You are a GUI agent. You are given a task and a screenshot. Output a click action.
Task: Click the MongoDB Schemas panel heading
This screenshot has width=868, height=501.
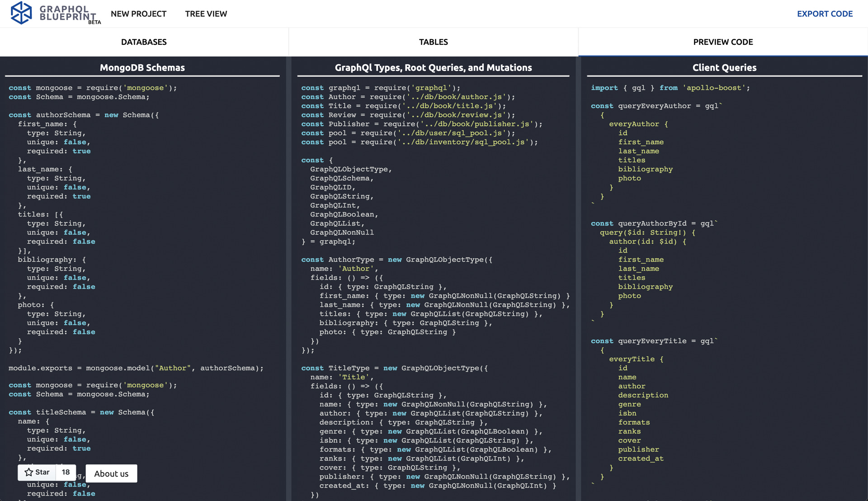pos(142,67)
